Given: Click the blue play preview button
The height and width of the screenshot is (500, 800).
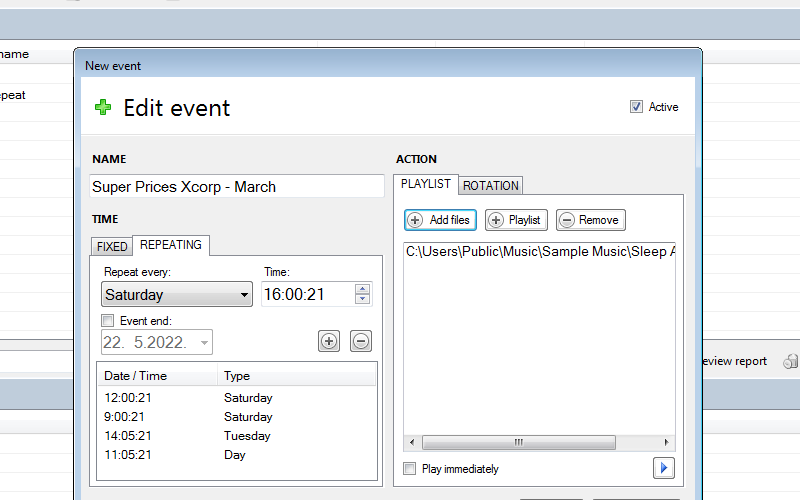Looking at the screenshot, I should pos(664,468).
